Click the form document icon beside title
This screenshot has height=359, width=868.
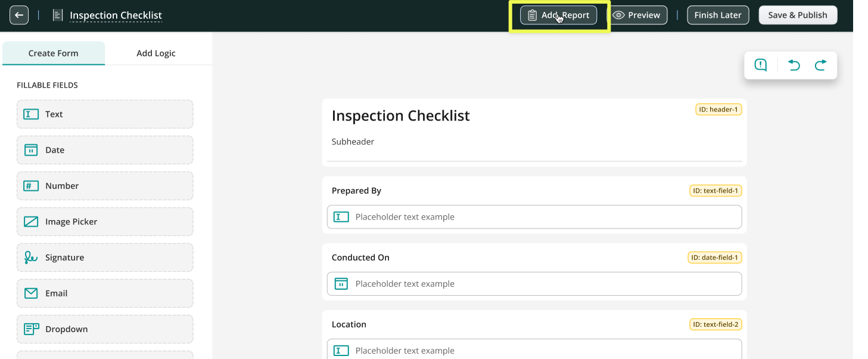tap(58, 16)
